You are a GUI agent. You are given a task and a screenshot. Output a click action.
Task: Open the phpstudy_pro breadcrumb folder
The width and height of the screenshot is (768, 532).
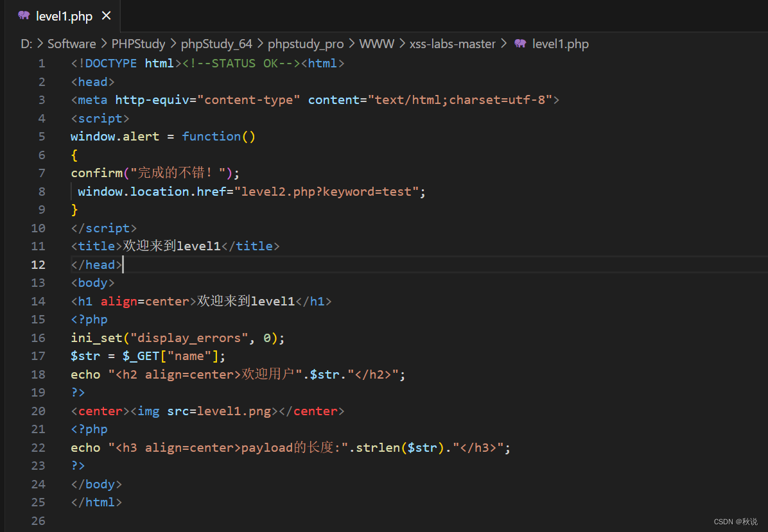tap(306, 44)
